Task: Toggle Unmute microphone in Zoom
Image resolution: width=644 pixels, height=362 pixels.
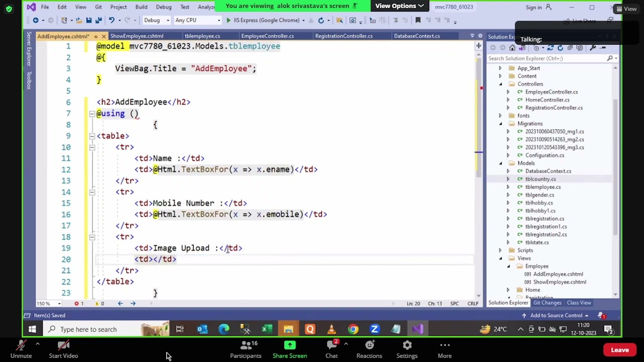Action: [x=21, y=349]
